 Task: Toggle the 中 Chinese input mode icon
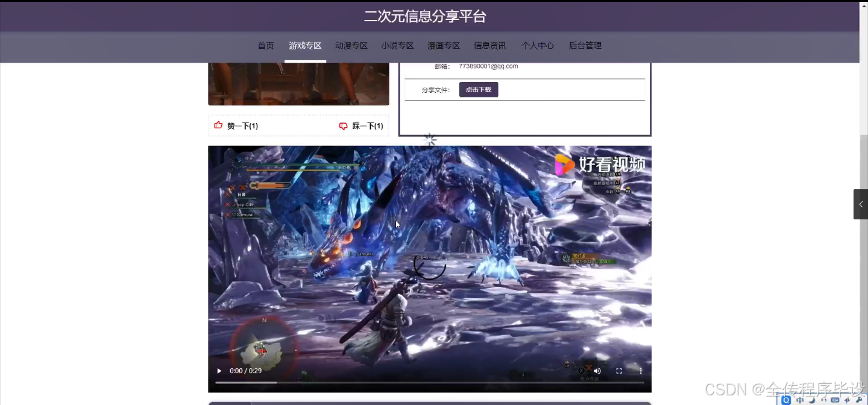[x=800, y=400]
